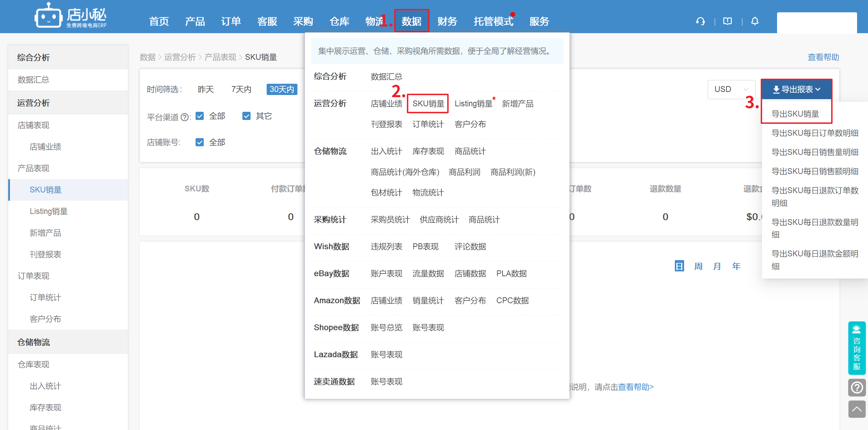Image resolution: width=868 pixels, height=430 pixels.
Task: Open the 咨询客服 chat widget
Action: tap(857, 348)
